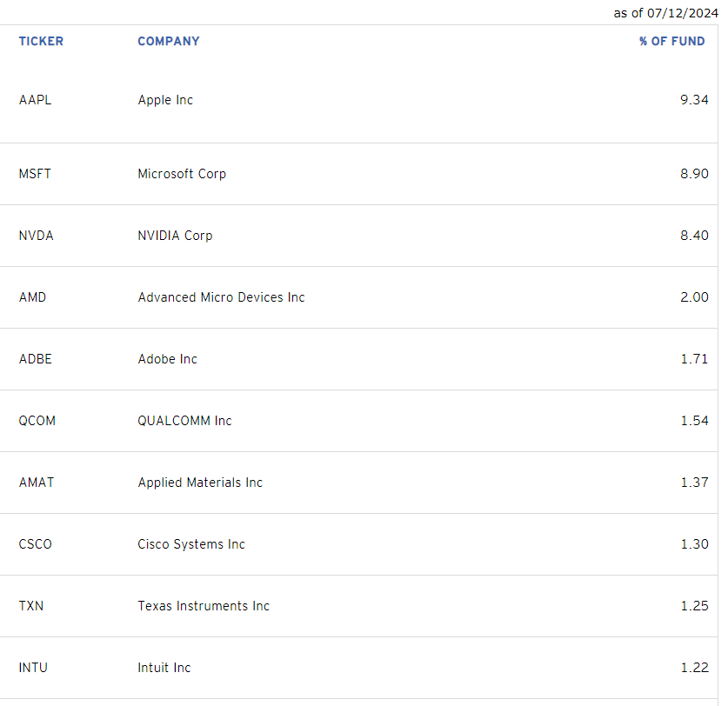Click Applied Materials Inc company name
728x706 pixels.
(200, 483)
